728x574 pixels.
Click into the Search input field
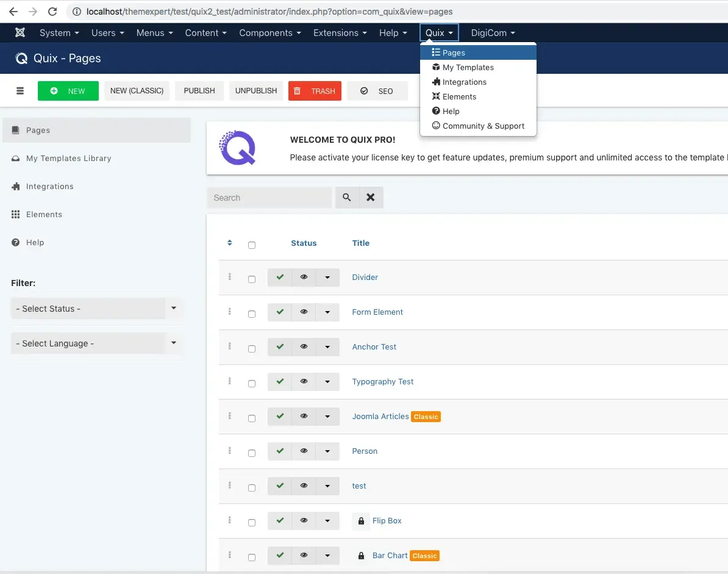(269, 198)
